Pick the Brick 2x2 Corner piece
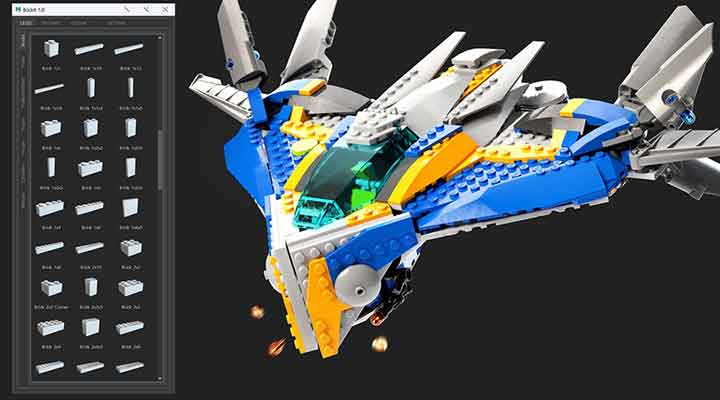Image resolution: width=720 pixels, height=400 pixels. [x=49, y=288]
